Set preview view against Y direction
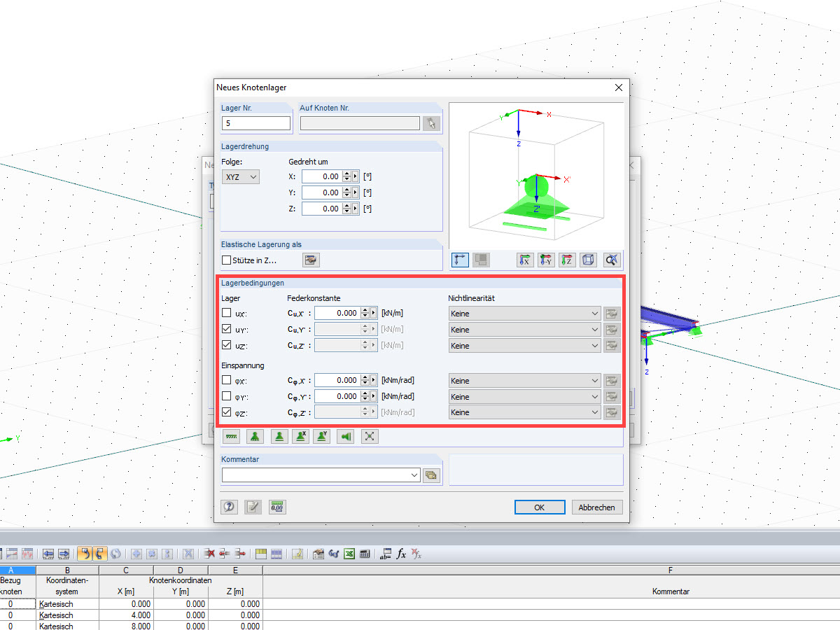The height and width of the screenshot is (630, 840). pos(547,260)
